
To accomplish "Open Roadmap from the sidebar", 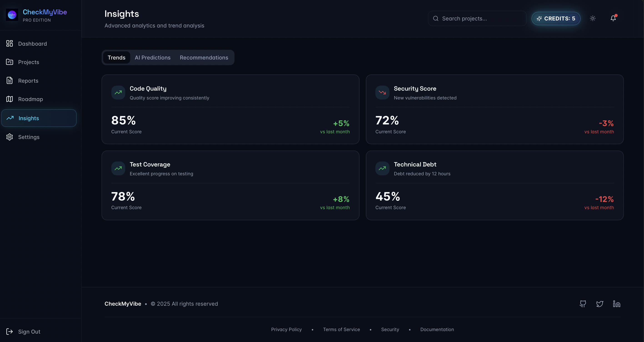I will [30, 99].
